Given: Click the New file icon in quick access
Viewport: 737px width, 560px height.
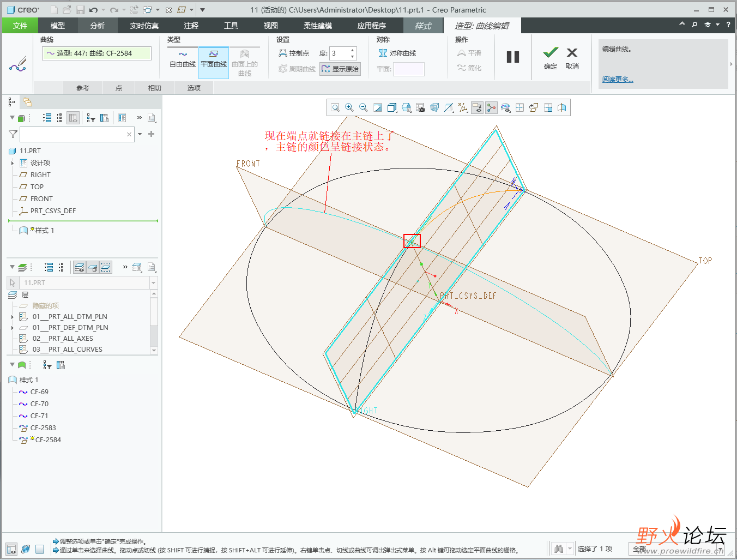Looking at the screenshot, I should (x=54, y=10).
